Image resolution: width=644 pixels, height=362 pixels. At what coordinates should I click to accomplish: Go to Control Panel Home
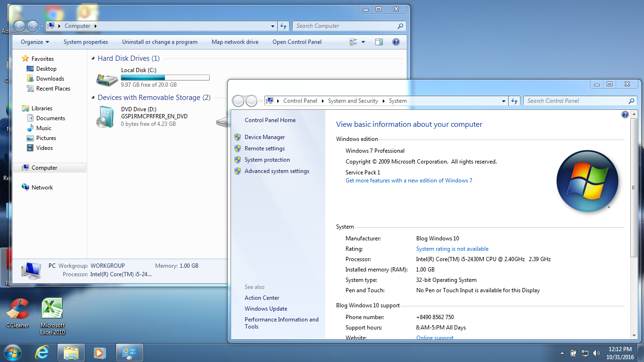[x=270, y=120]
